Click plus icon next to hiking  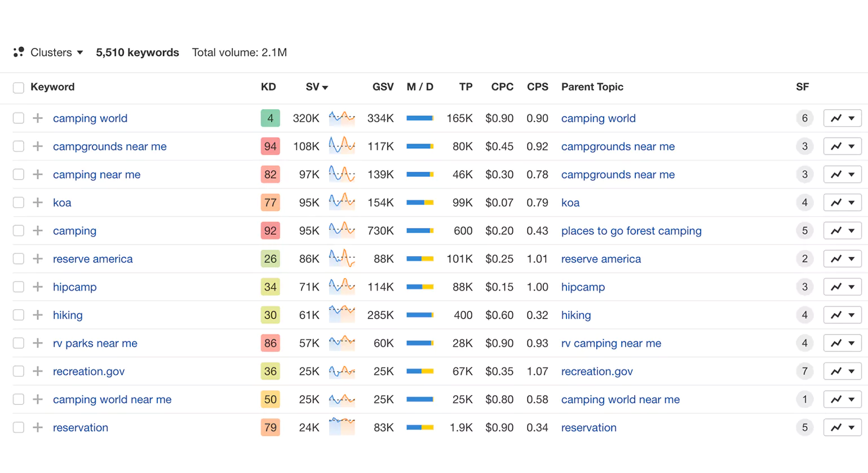pos(38,315)
